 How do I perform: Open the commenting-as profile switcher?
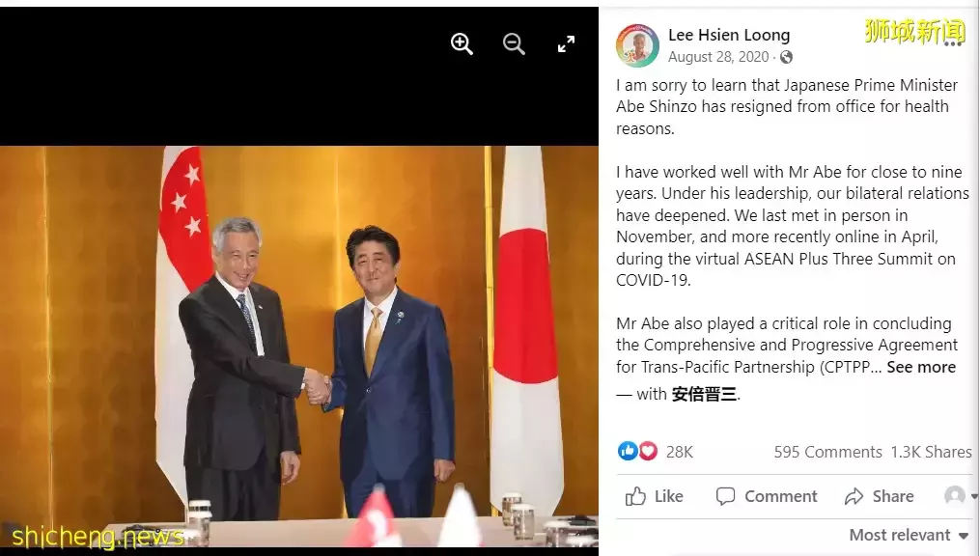tap(961, 496)
